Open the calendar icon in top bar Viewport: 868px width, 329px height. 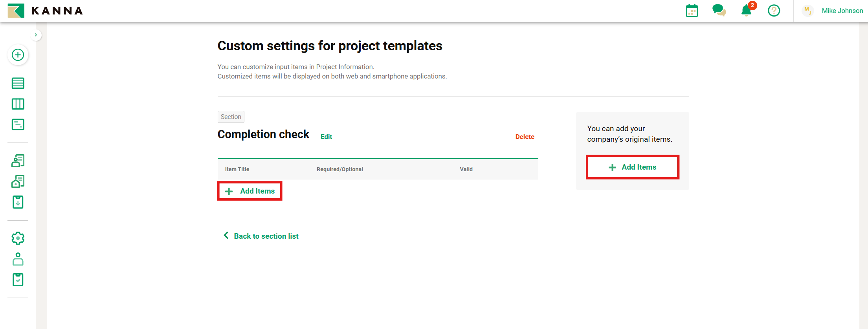point(692,11)
